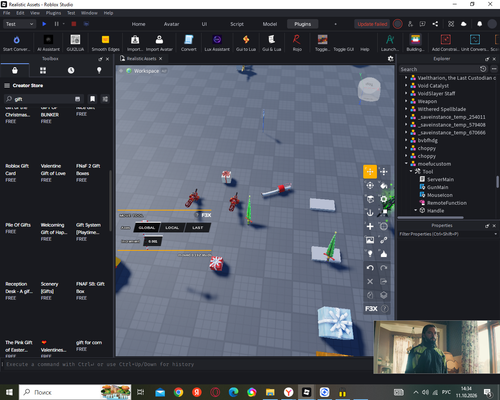Select the F3X Resize tool
500x400 pixels.
click(384, 172)
